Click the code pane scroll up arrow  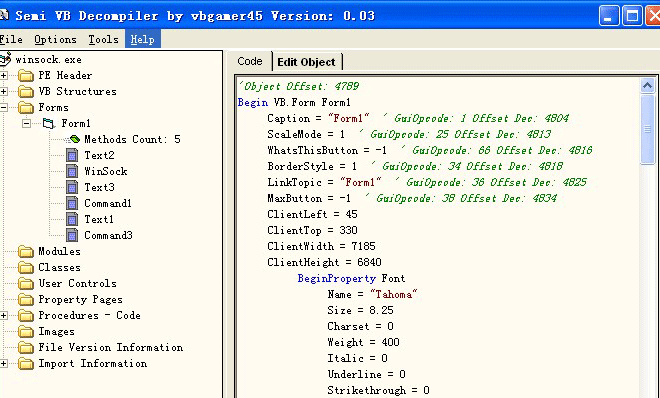647,86
